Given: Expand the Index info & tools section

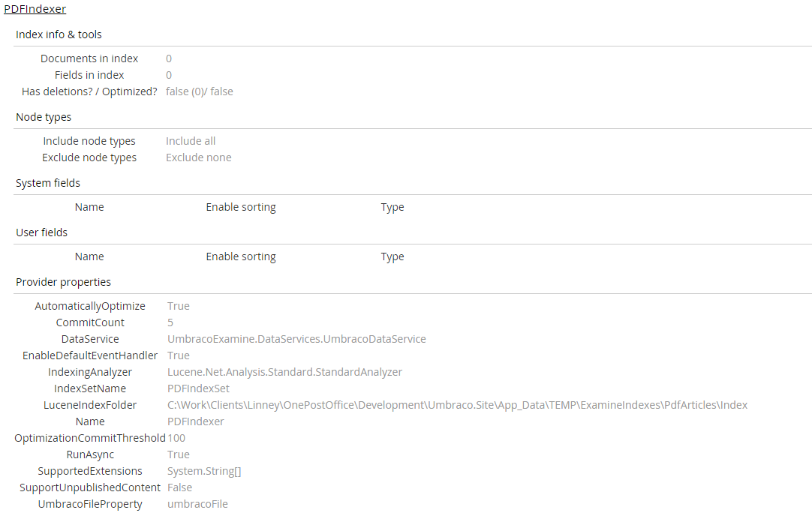Looking at the screenshot, I should tap(59, 34).
